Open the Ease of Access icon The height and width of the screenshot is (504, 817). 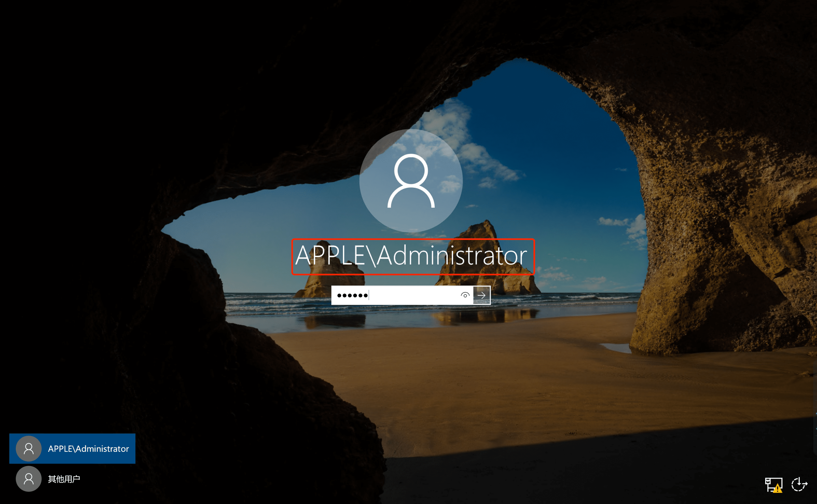tap(799, 484)
